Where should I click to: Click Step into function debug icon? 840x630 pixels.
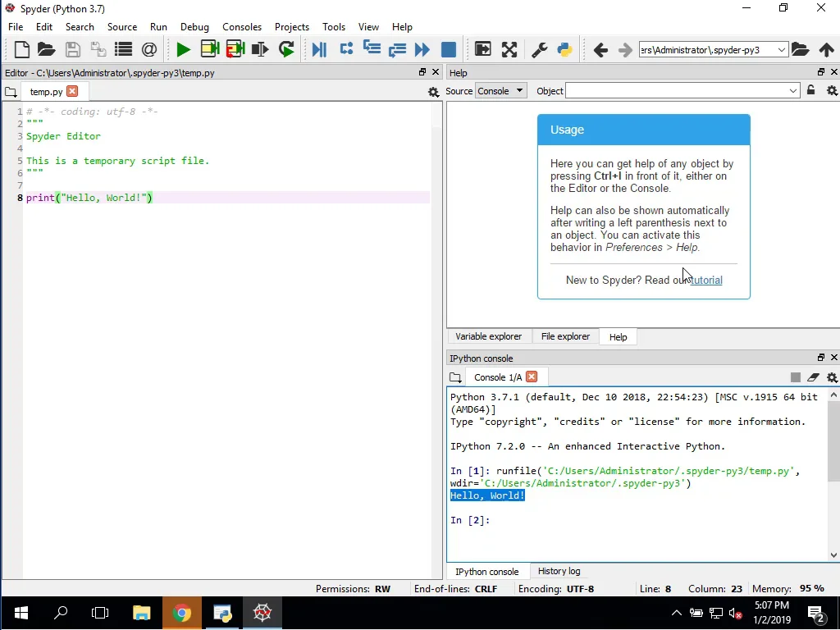[372, 48]
